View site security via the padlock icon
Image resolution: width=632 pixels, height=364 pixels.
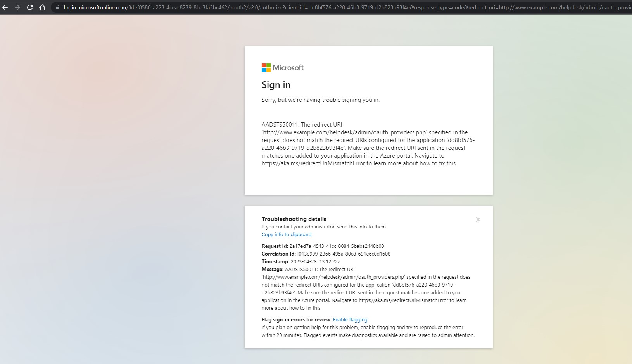57,7
